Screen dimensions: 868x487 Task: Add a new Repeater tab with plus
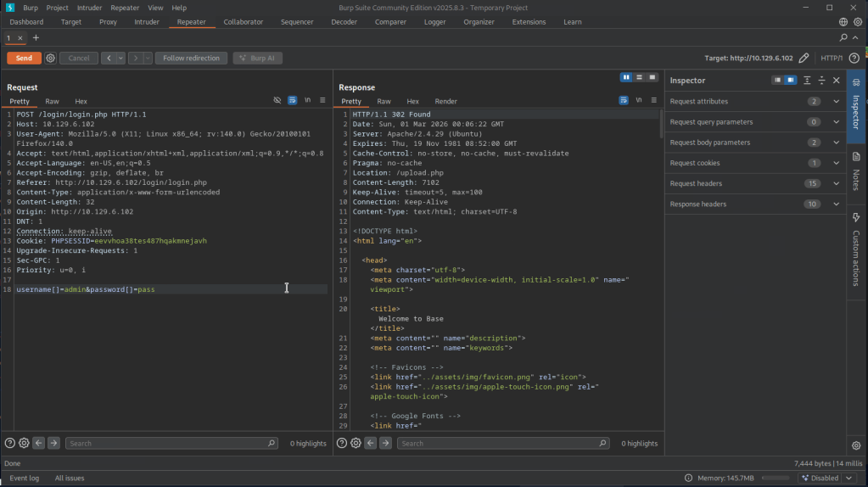36,38
